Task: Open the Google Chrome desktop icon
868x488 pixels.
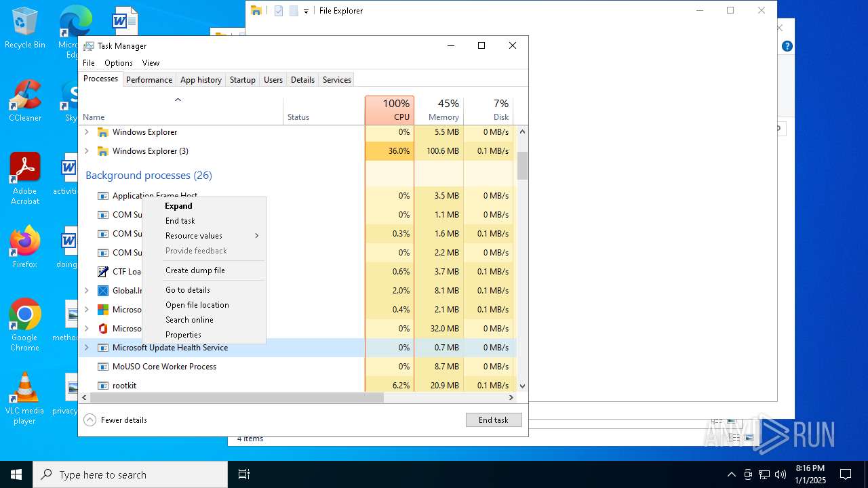Action: point(25,325)
